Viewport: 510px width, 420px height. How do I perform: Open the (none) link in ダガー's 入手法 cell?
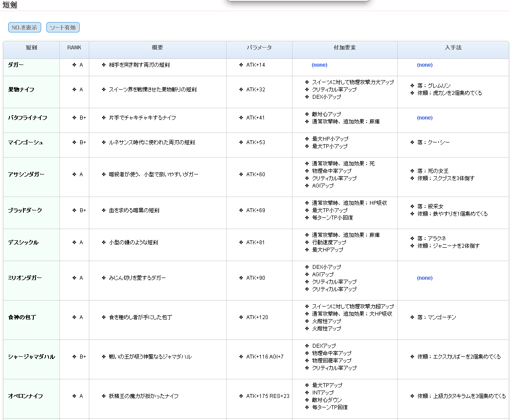pos(425,65)
